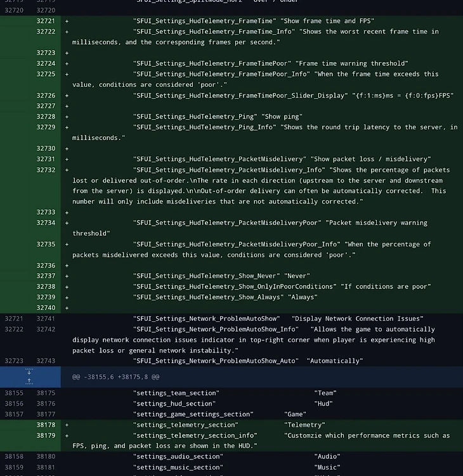The image size is (463, 476).
Task: Select line number 32725
Action: click(46, 74)
